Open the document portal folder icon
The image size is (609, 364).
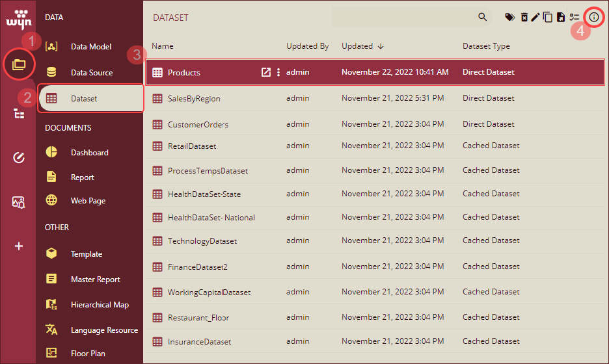19,64
